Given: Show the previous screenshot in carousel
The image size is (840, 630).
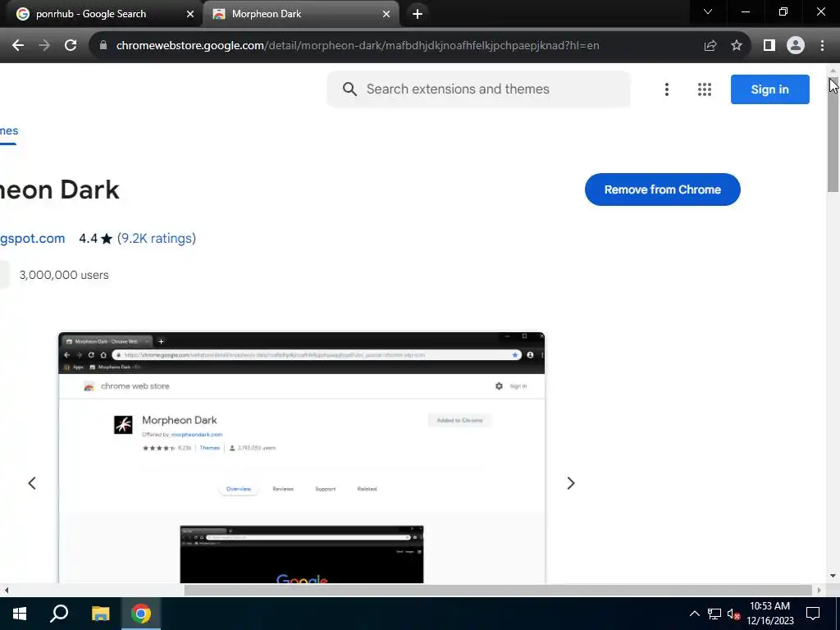Looking at the screenshot, I should 32,483.
